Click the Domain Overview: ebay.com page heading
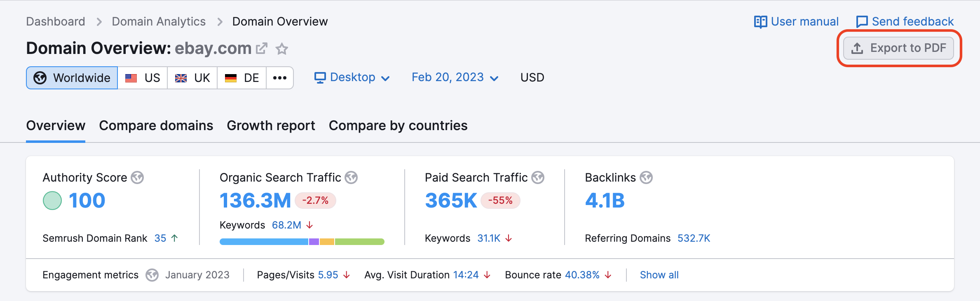The image size is (980, 301). coord(139,49)
